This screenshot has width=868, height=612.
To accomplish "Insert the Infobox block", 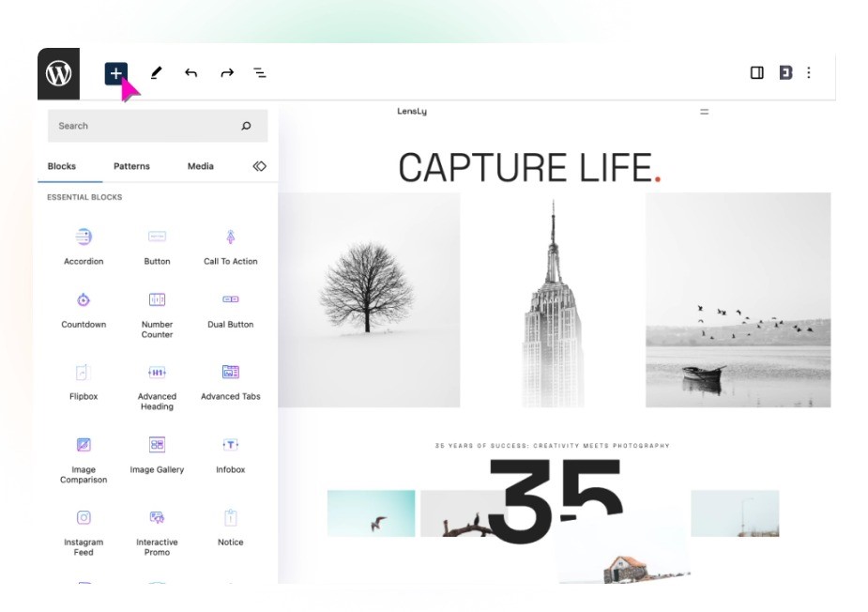I will tap(230, 455).
